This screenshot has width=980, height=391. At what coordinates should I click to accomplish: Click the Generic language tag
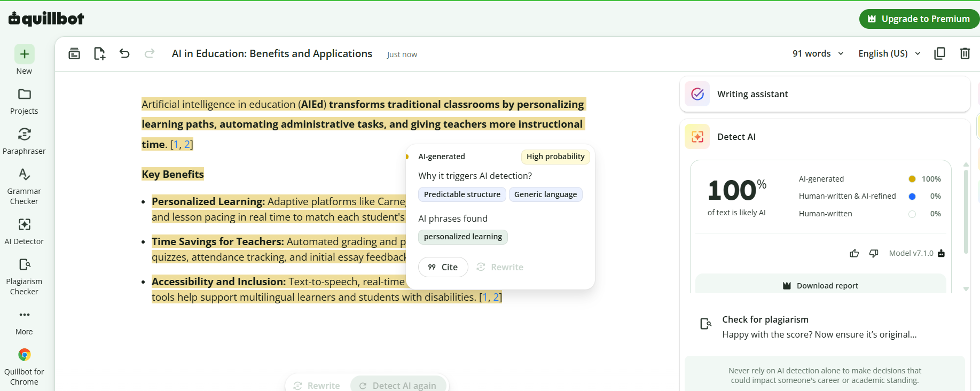pyautogui.click(x=545, y=194)
